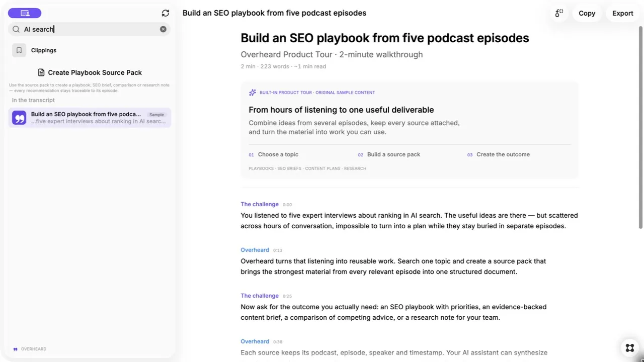Open the SEO playbook transcript search result
The width and height of the screenshot is (644, 362).
point(90,118)
